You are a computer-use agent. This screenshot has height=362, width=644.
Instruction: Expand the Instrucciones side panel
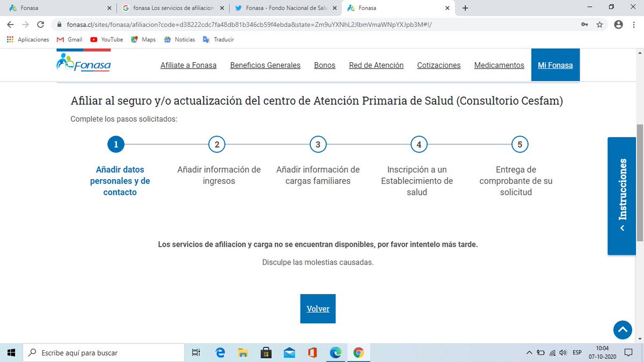(621, 196)
